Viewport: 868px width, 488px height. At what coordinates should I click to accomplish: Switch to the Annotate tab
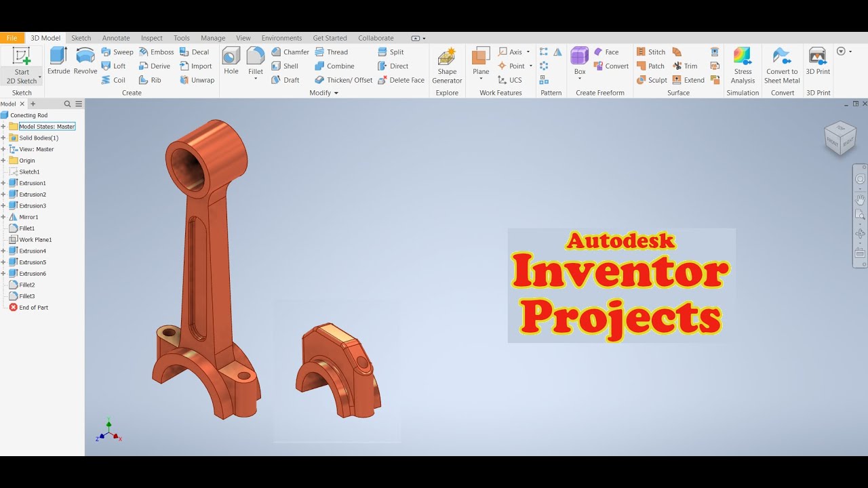click(116, 38)
